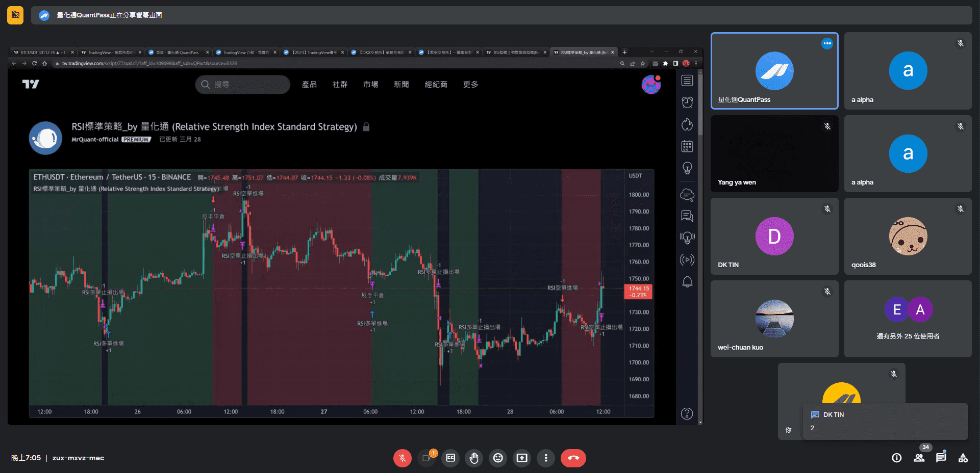This screenshot has width=980, height=473.
Task: Click the present screen button
Action: 522,458
